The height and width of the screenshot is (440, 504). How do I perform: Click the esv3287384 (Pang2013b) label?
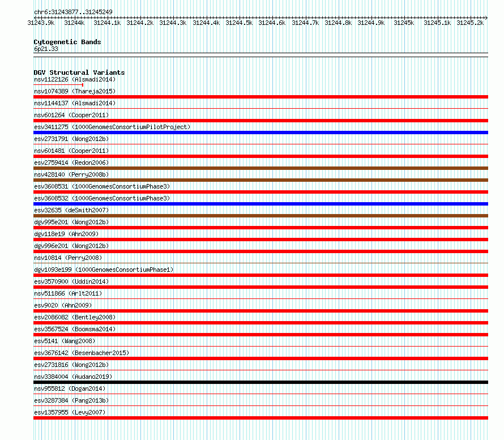[x=71, y=400]
